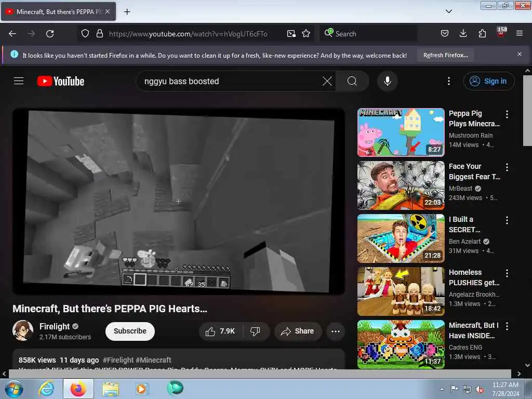Launch Internet Explorer from the taskbar
Screen dimensions: 532x399
tap(46, 389)
